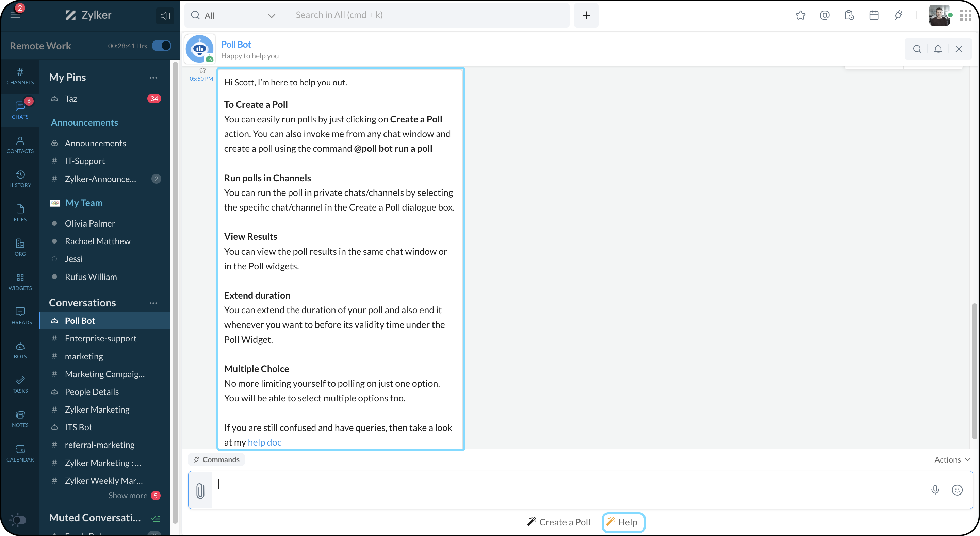Open the help doc link

tap(264, 442)
